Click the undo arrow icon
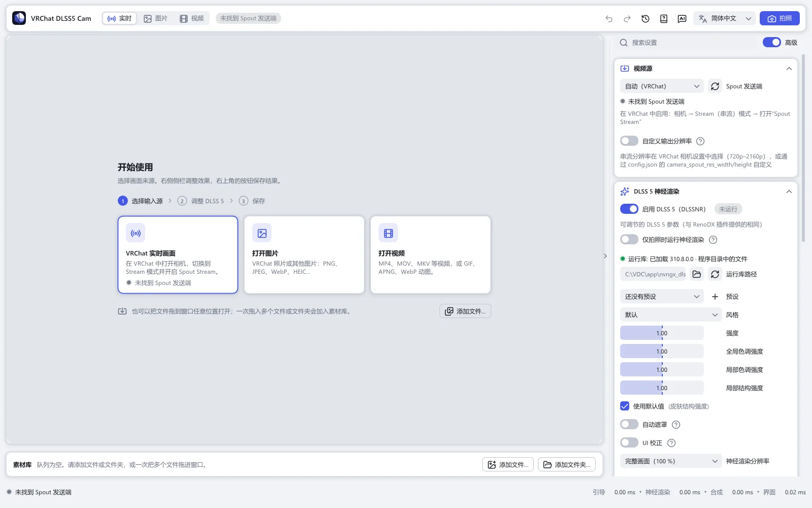This screenshot has height=508, width=812. click(609, 18)
